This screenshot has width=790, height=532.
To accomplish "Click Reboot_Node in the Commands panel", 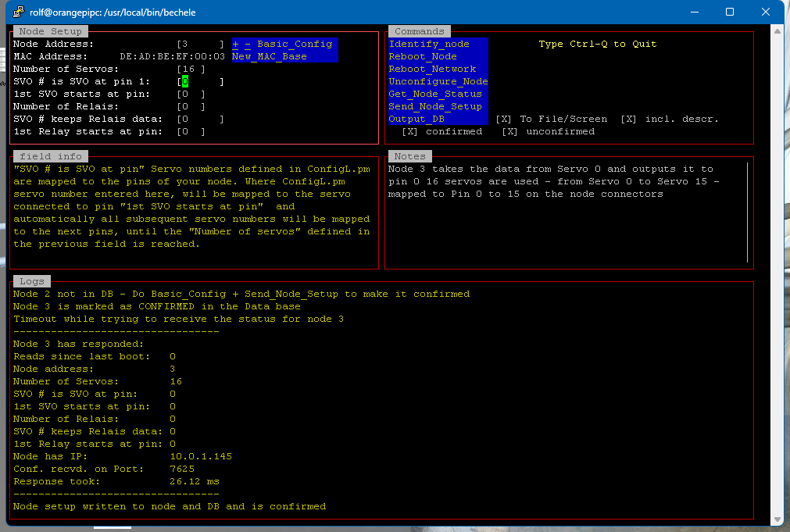I will click(x=423, y=56).
